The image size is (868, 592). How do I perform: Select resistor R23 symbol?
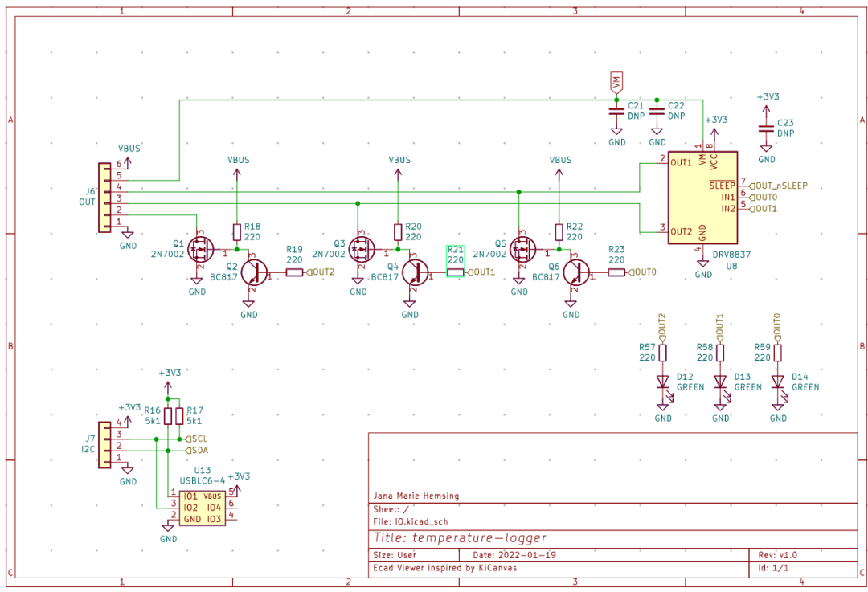coord(616,272)
